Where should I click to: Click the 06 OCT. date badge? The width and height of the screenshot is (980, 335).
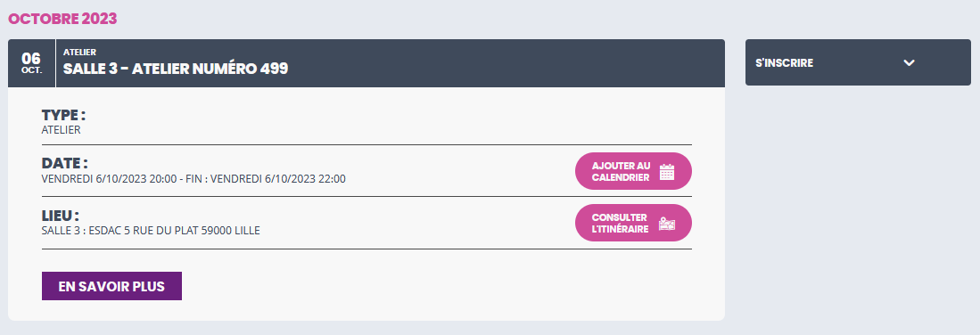(x=31, y=63)
